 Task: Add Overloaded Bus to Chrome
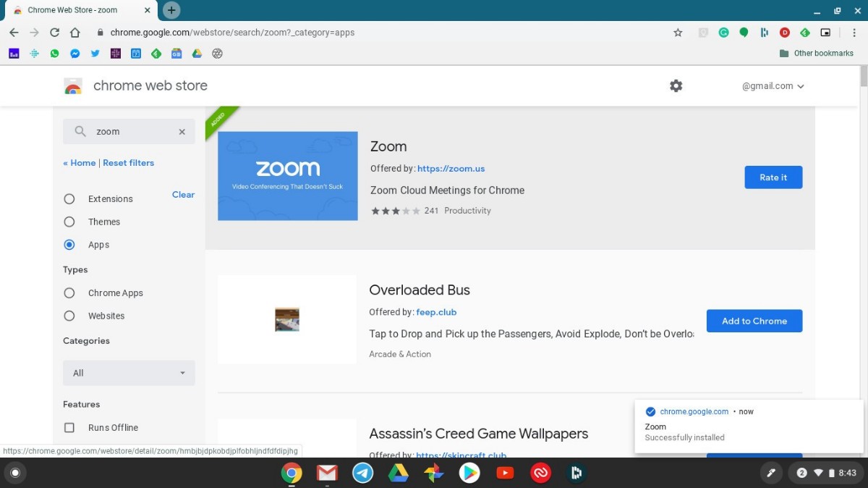[754, 321]
